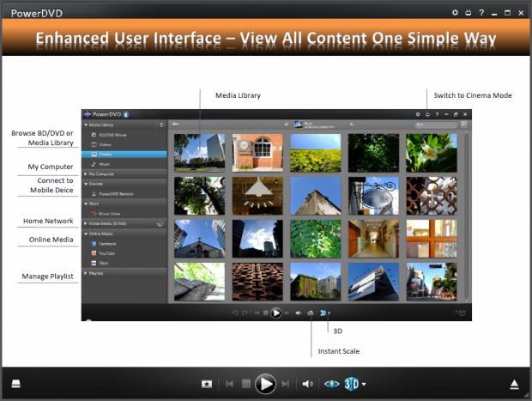Click the eject icon at bottom right
The width and height of the screenshot is (532, 401).
(x=514, y=384)
